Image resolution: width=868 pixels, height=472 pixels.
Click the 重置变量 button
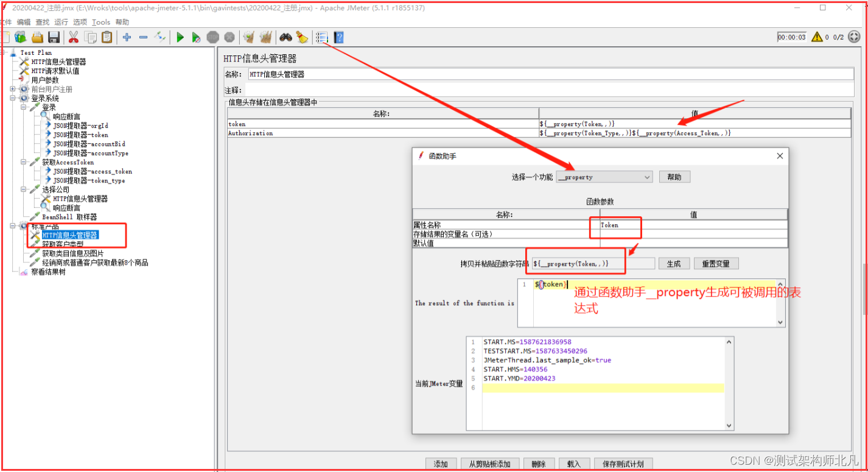(716, 264)
